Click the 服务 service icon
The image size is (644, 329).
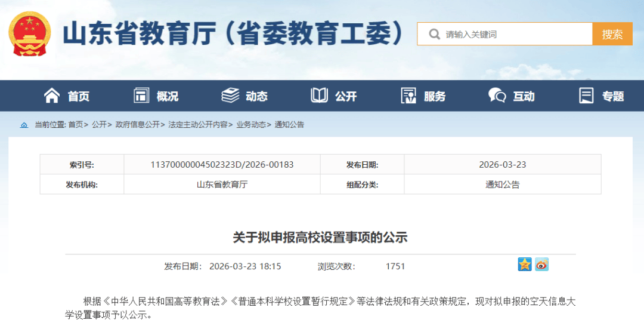[408, 96]
